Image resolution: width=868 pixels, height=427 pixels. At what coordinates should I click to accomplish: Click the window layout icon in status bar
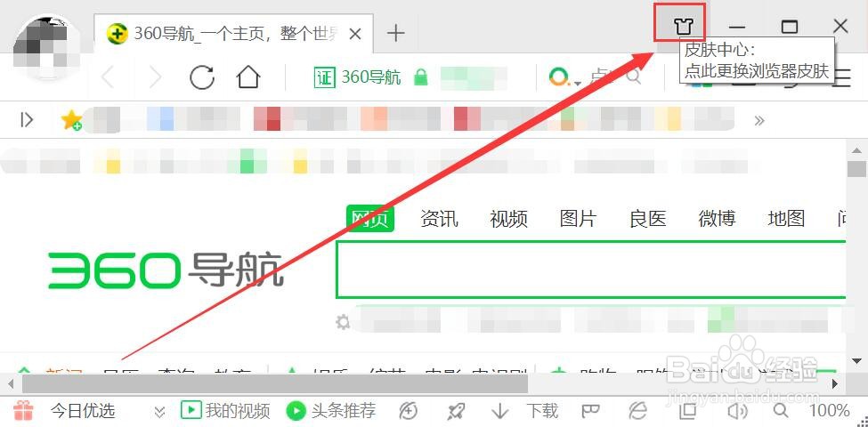coord(687,411)
